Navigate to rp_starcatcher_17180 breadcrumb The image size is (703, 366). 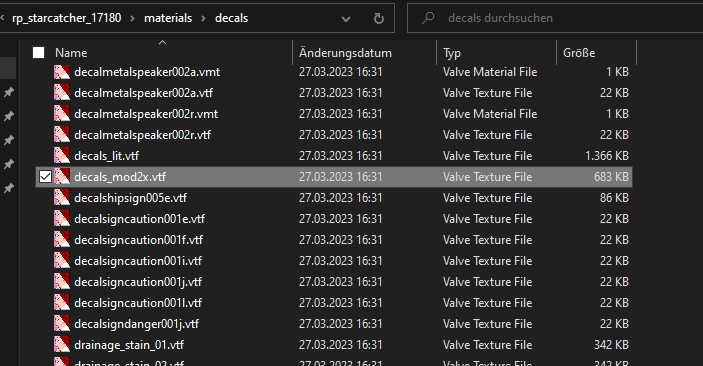[x=66, y=18]
